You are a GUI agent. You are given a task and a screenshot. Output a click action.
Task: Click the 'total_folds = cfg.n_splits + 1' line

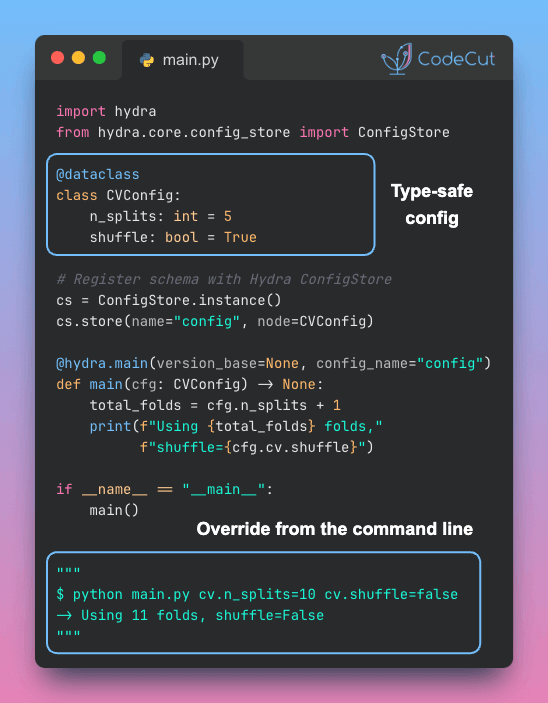(x=215, y=405)
